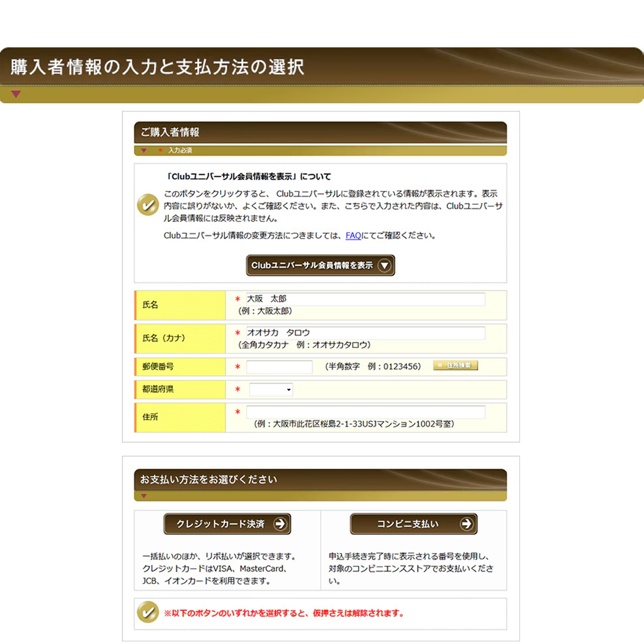Click the Clubユニバーサル会員情報を表示 button
The height and width of the screenshot is (644, 644).
tap(320, 265)
